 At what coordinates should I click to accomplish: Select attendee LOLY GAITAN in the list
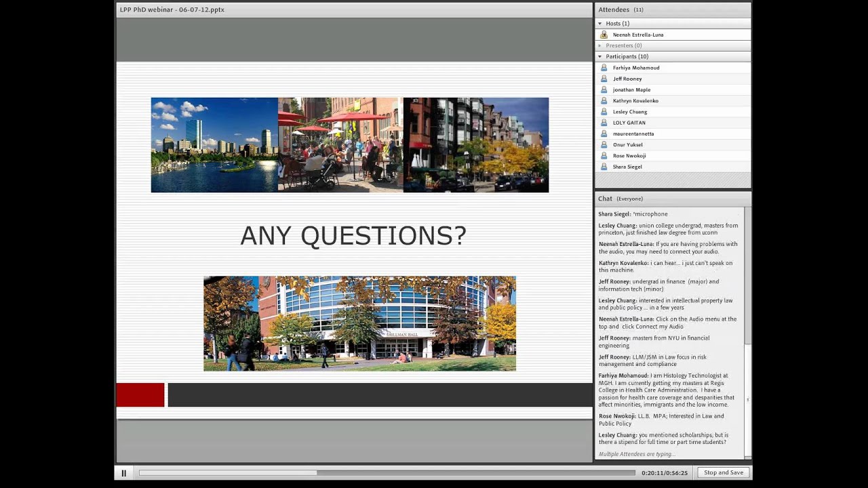(673, 123)
